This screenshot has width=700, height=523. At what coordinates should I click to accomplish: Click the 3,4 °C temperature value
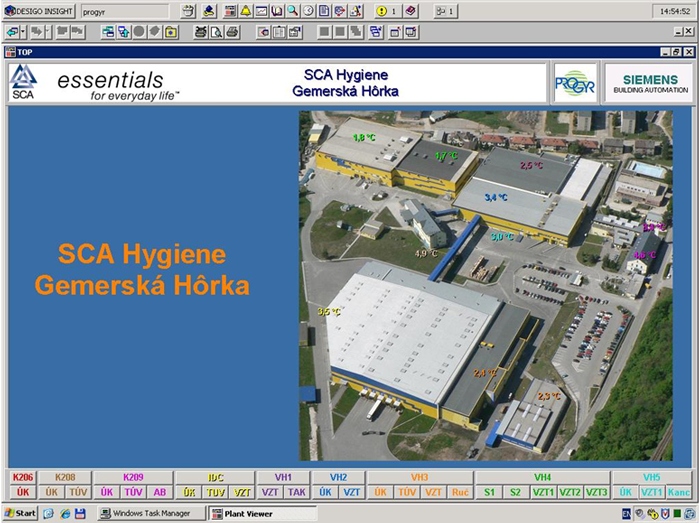pyautogui.click(x=496, y=197)
